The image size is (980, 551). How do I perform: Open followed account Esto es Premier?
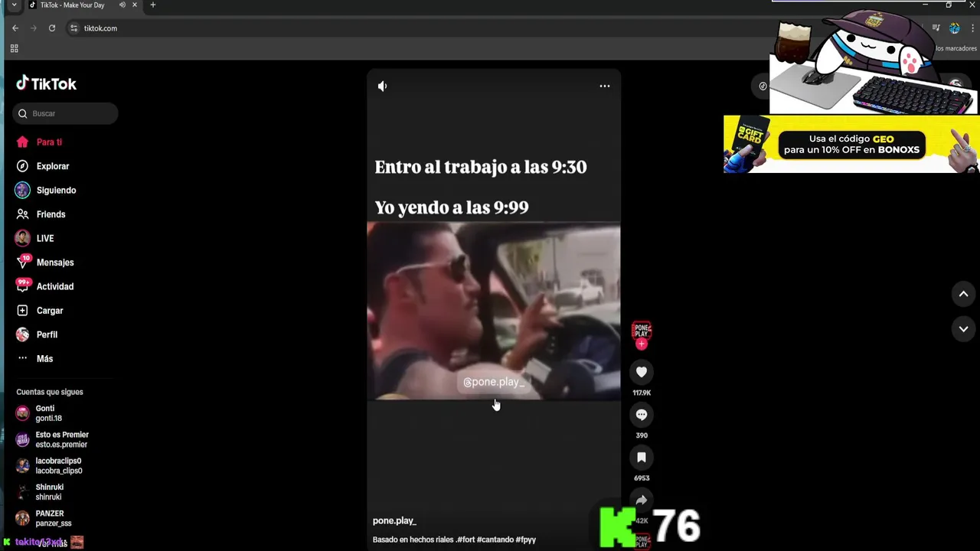[x=52, y=439]
